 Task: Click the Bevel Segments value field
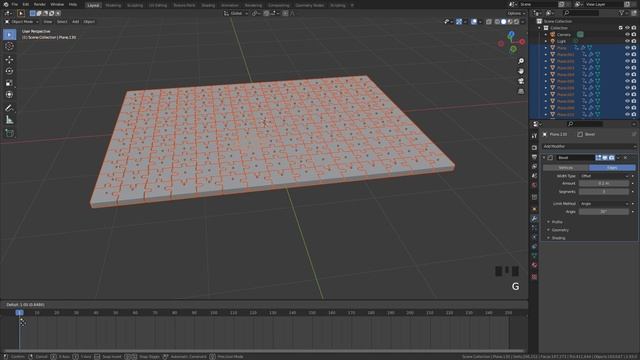click(x=604, y=191)
